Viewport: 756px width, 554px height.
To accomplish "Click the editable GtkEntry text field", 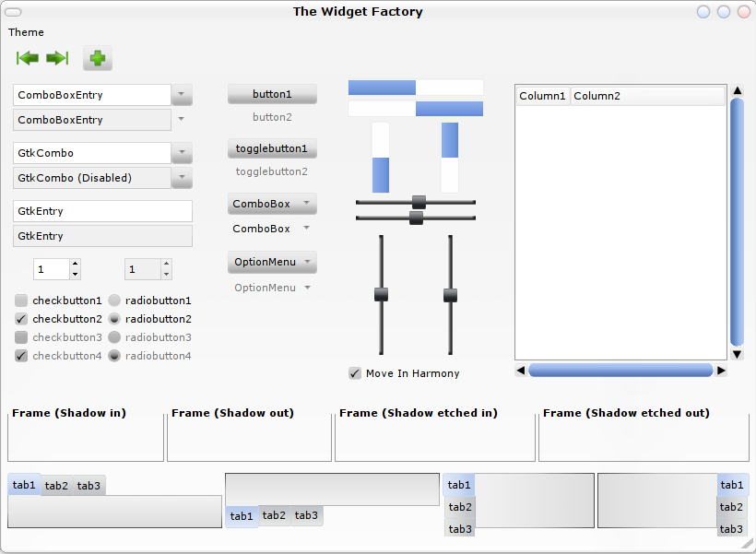I will tap(102, 211).
